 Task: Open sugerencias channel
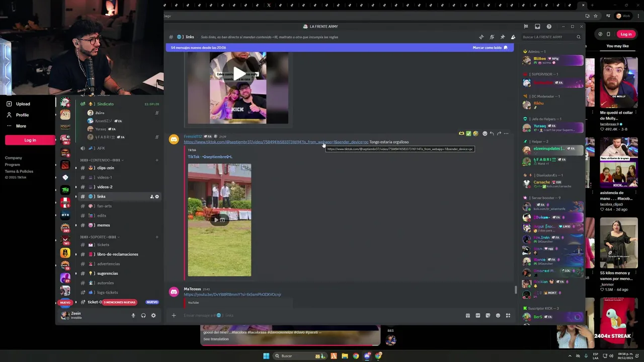pos(119,274)
